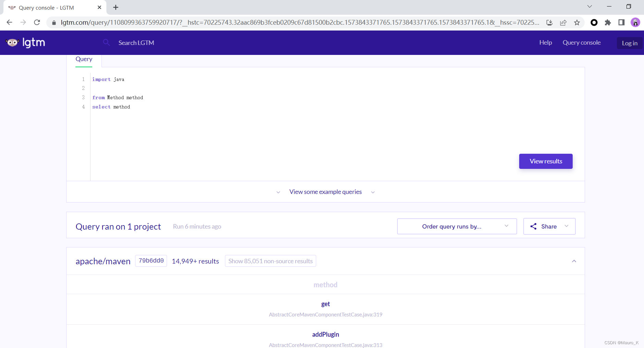
Task: Open the tab search chevron
Action: (589, 7)
